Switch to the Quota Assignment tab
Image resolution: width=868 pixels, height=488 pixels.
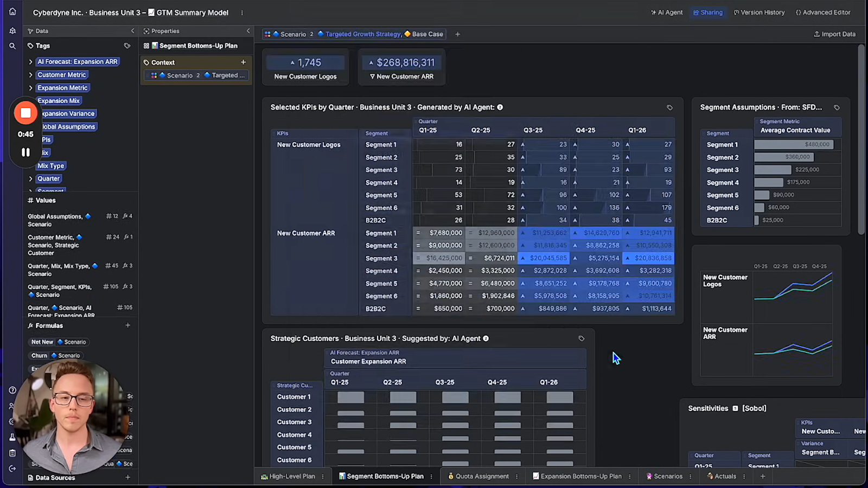click(x=482, y=476)
